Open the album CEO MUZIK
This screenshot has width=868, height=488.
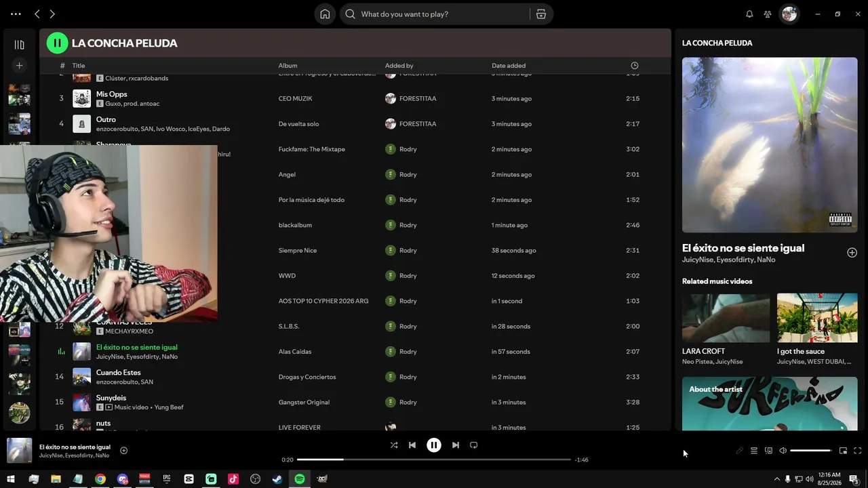(296, 98)
